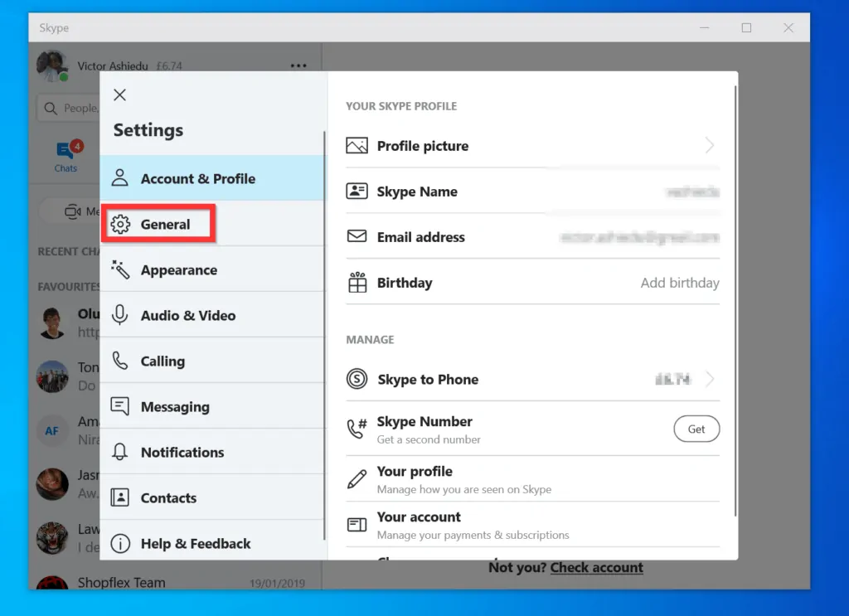
Task: Select the Calling phone icon
Action: [119, 361]
